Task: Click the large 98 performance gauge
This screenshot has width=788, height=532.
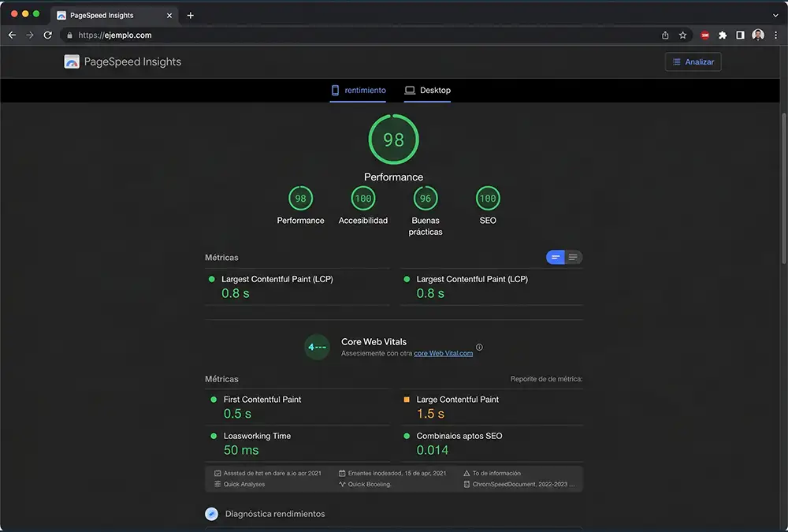Action: tap(393, 140)
